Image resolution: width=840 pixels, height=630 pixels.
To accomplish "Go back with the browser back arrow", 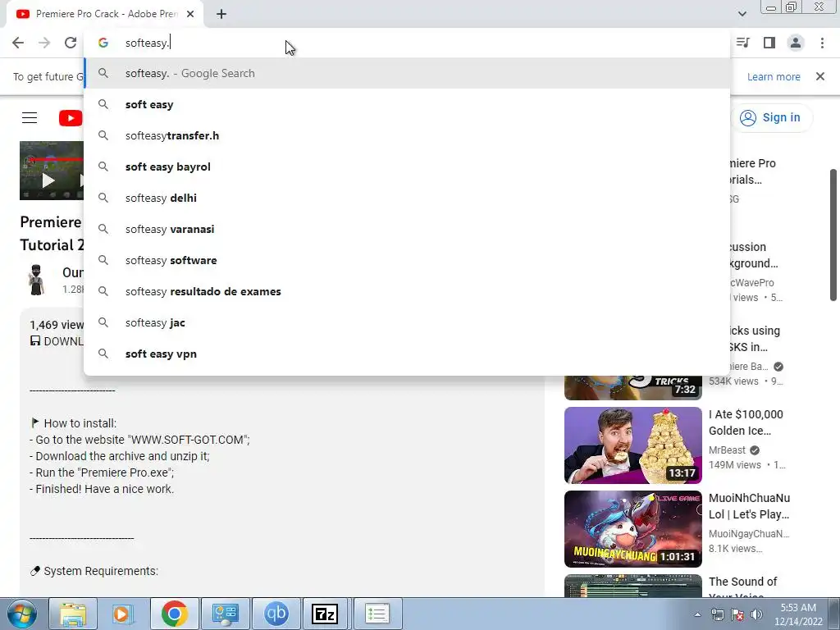I will 18,43.
